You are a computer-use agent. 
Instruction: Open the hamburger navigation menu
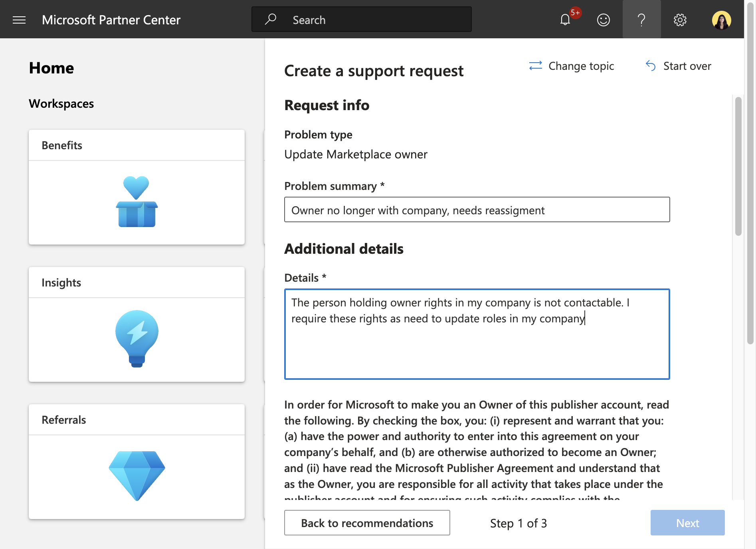click(19, 20)
